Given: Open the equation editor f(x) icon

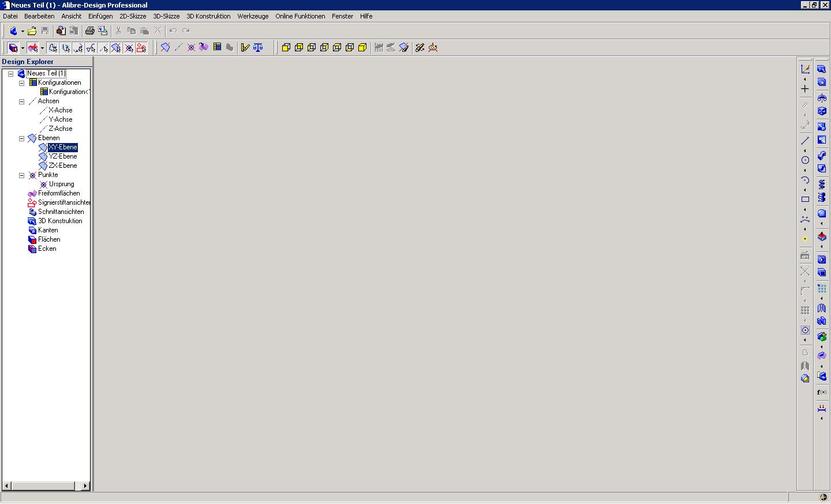Looking at the screenshot, I should tap(822, 392).
